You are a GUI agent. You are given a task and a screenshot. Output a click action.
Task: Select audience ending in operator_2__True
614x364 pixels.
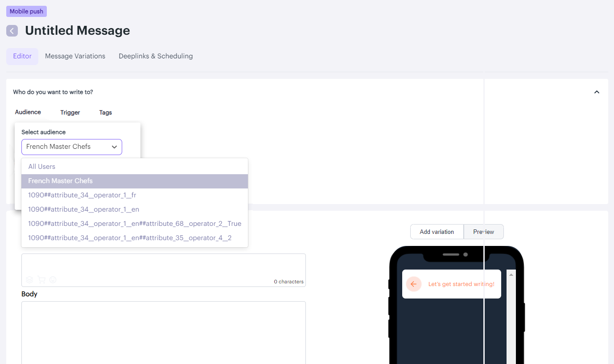pyautogui.click(x=135, y=224)
